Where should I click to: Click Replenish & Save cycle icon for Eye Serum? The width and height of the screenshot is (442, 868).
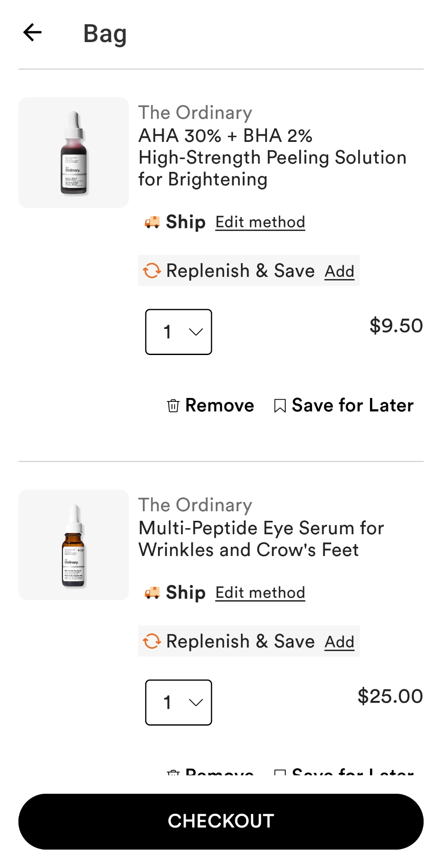[152, 641]
